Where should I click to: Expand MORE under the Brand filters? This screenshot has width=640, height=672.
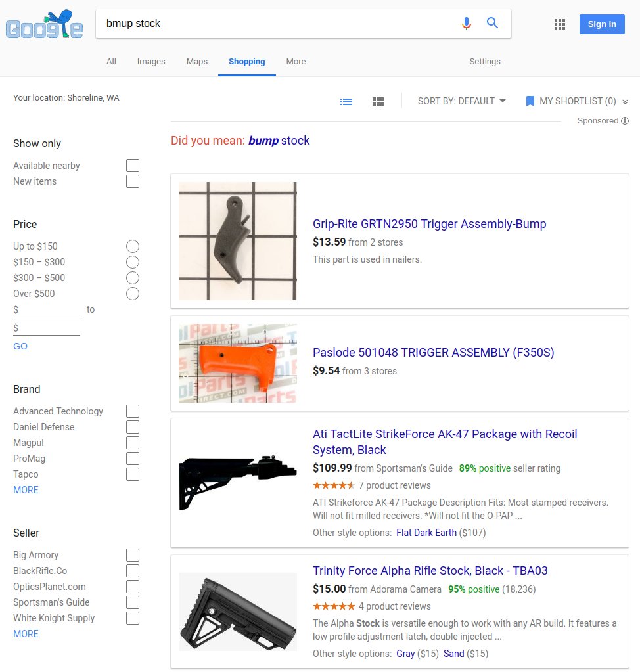coord(26,490)
